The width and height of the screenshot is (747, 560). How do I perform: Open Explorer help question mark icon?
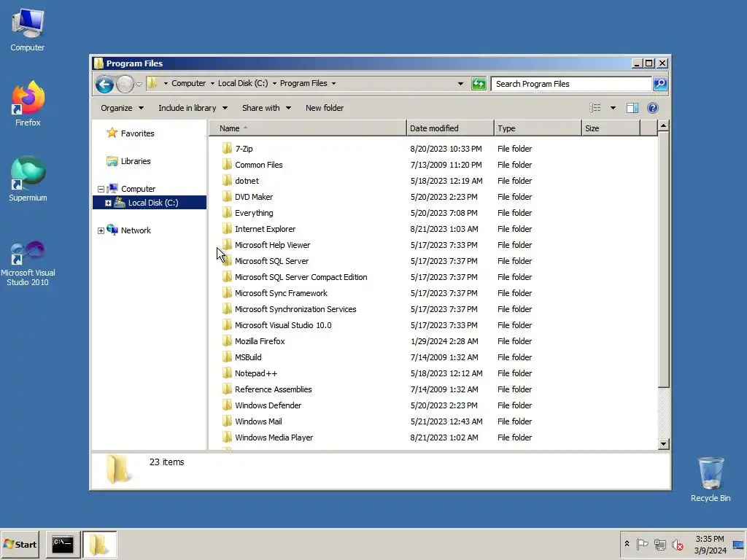[x=653, y=108]
